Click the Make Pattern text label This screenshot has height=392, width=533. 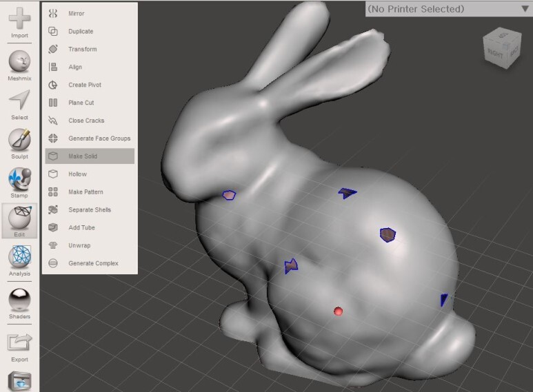click(86, 192)
